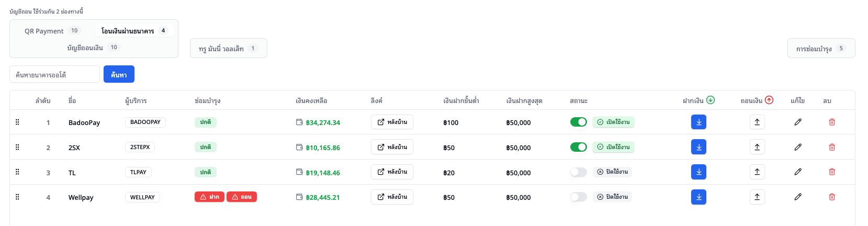Enable the TL status toggle
The image size is (868, 226).
coord(578,172)
